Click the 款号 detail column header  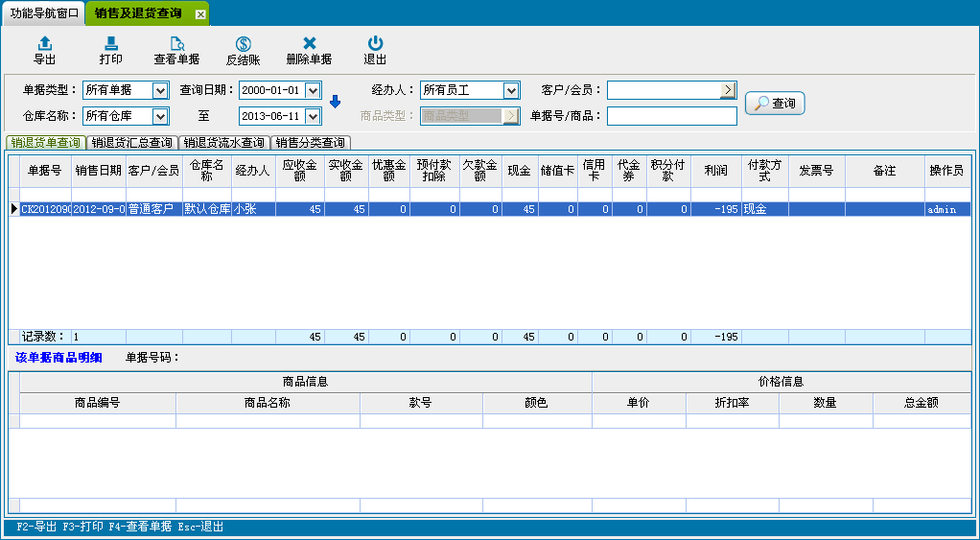coord(421,403)
